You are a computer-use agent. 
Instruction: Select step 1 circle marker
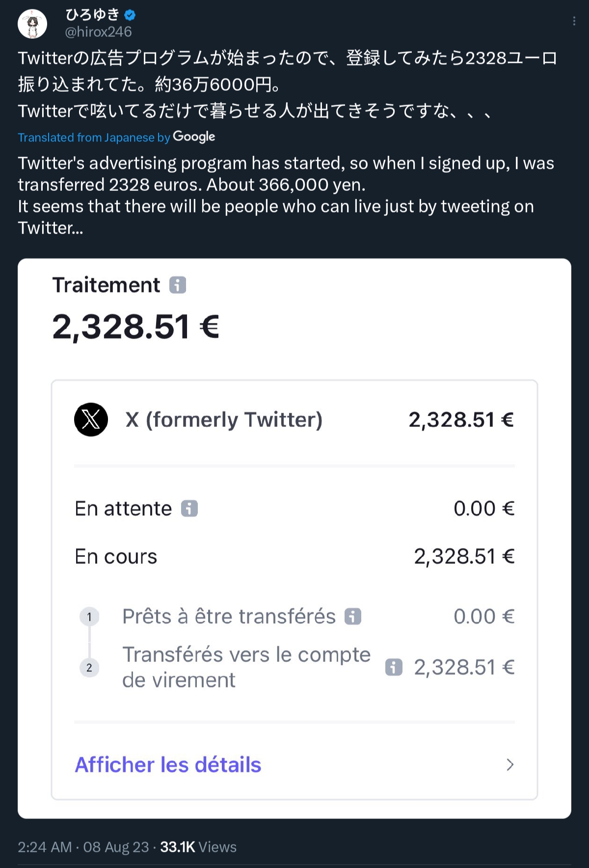point(89,617)
